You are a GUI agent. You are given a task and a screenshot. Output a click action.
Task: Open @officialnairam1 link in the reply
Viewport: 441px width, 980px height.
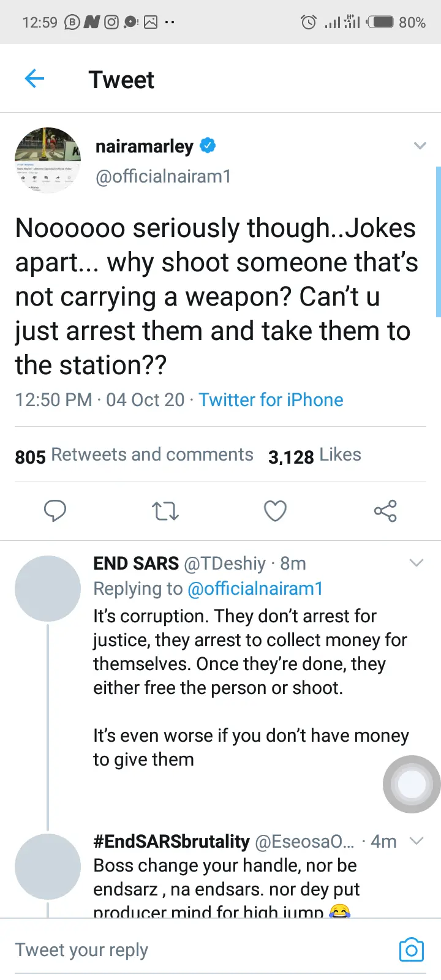point(255,589)
